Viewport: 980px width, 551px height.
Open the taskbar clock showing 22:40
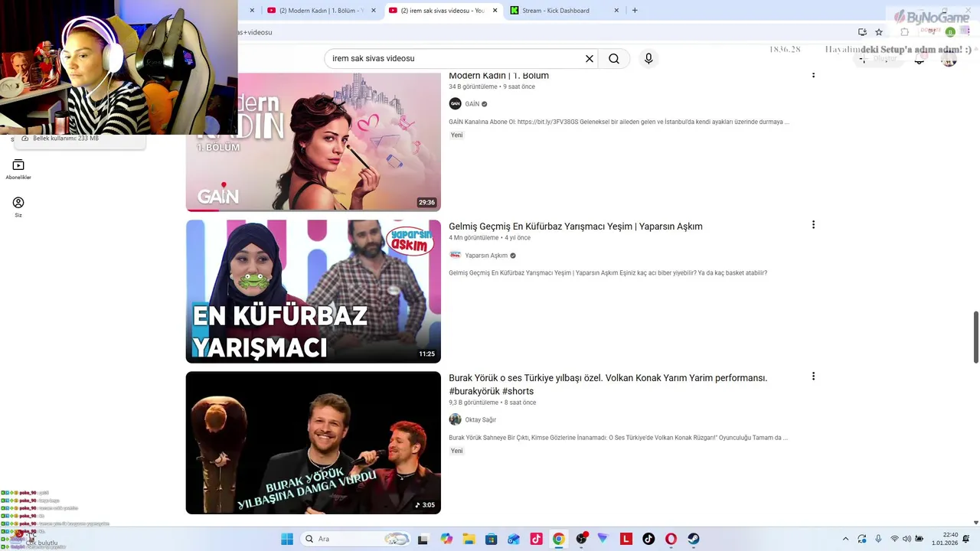pos(949,539)
